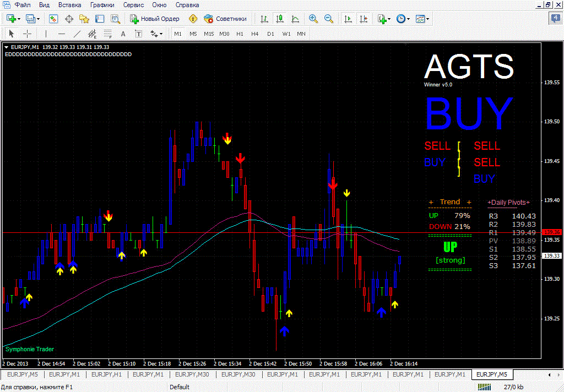Switch timeframe to W1
564x392 pixels.
(286, 34)
